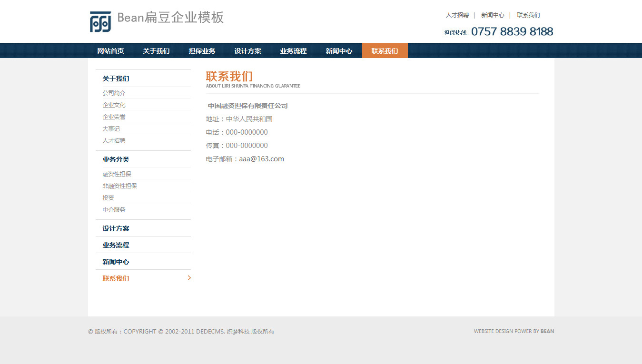Open the top-right 联系我们 header link
The height and width of the screenshot is (364, 642).
[528, 15]
